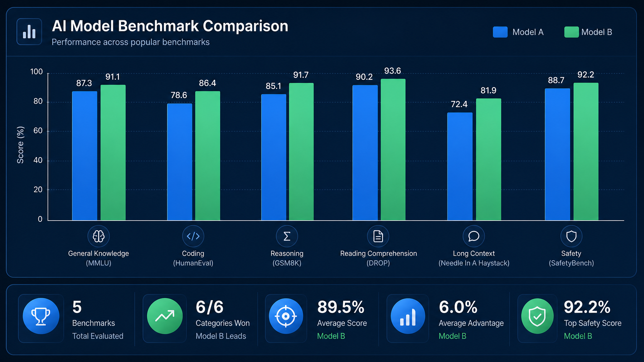Click the value label 91.7
Image resolution: width=644 pixels, height=362 pixels.
click(x=301, y=75)
